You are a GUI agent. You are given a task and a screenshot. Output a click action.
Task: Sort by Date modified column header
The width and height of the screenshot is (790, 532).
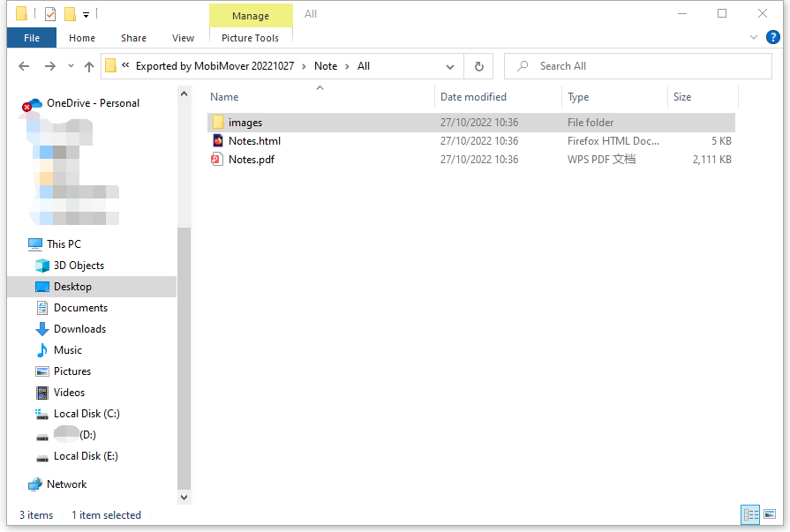[x=473, y=97]
